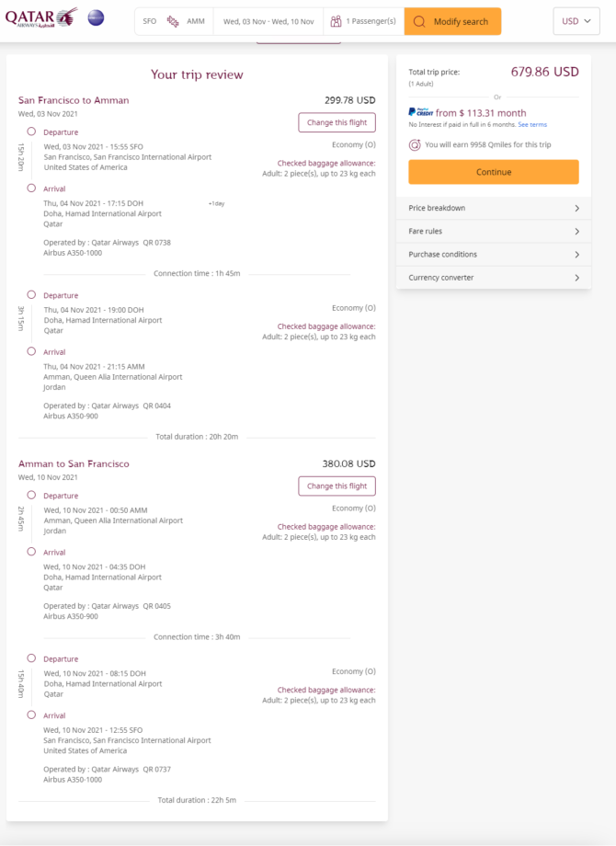616x846 pixels.
Task: Click the Qatar Airways logo
Action: [41, 17]
